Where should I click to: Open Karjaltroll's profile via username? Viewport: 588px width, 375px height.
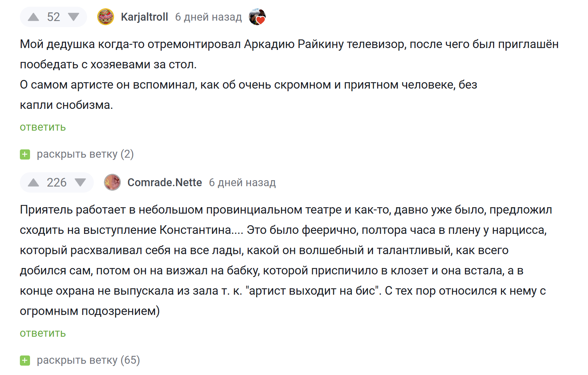coord(144,17)
